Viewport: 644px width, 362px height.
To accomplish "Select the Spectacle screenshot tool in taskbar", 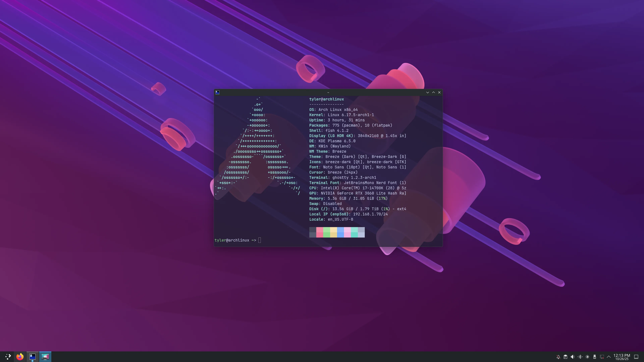I will click(45, 357).
